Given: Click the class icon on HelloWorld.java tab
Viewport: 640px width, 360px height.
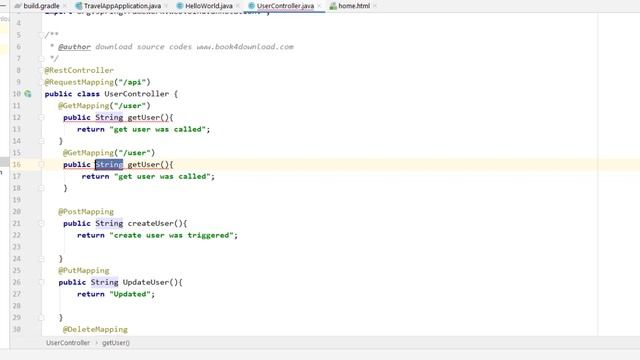Looking at the screenshot, I should coord(180,6).
